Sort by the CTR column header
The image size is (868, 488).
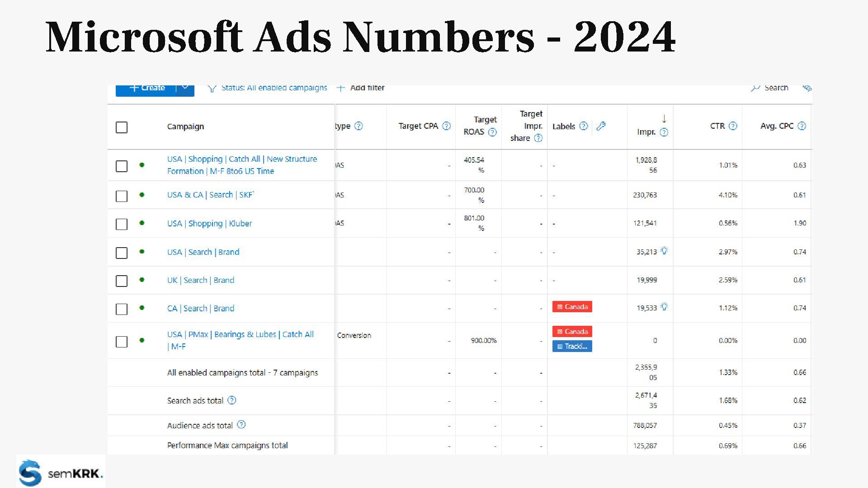(717, 126)
